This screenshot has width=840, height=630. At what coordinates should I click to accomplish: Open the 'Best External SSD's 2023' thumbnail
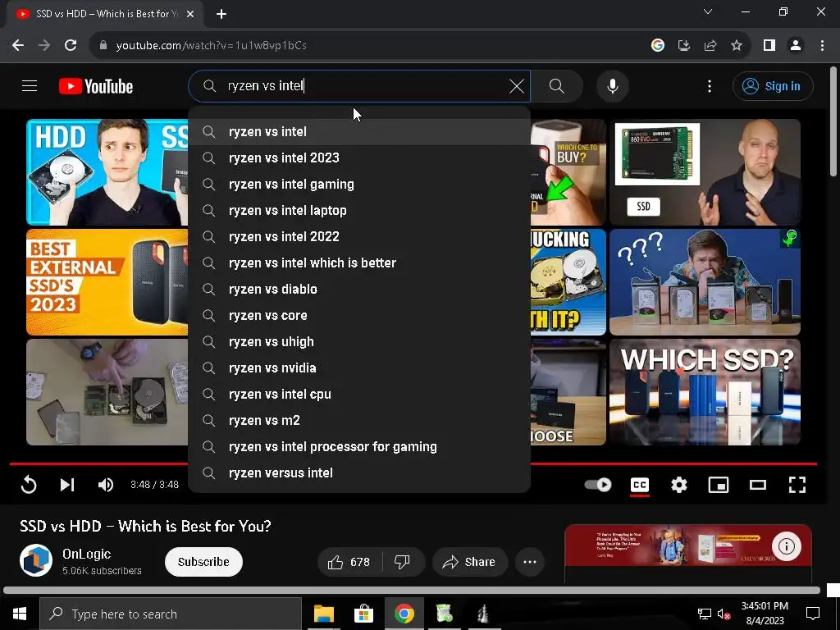[107, 282]
